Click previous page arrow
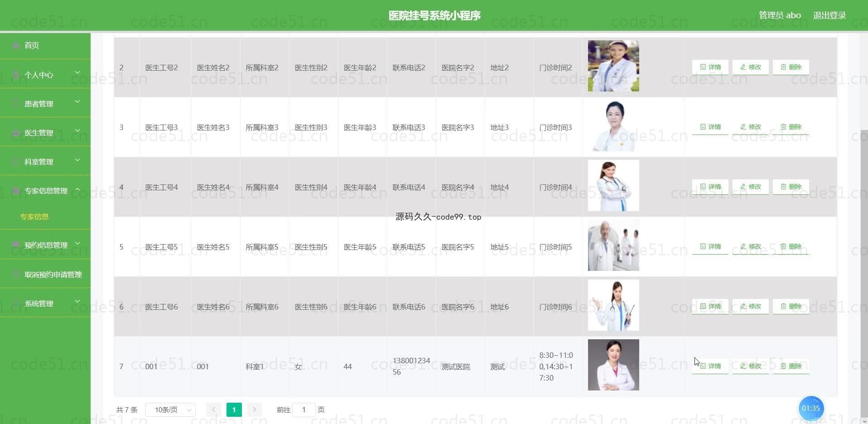 pyautogui.click(x=213, y=410)
